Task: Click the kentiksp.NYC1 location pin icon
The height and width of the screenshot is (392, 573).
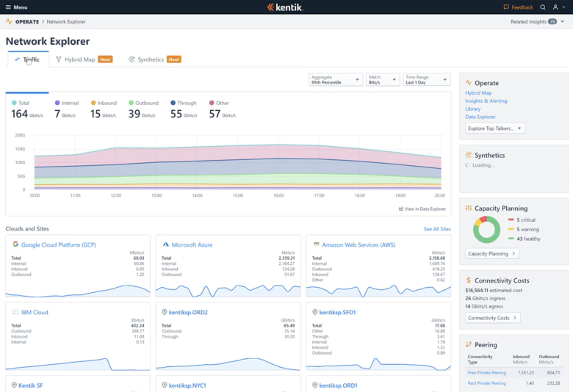Action: click(x=165, y=385)
